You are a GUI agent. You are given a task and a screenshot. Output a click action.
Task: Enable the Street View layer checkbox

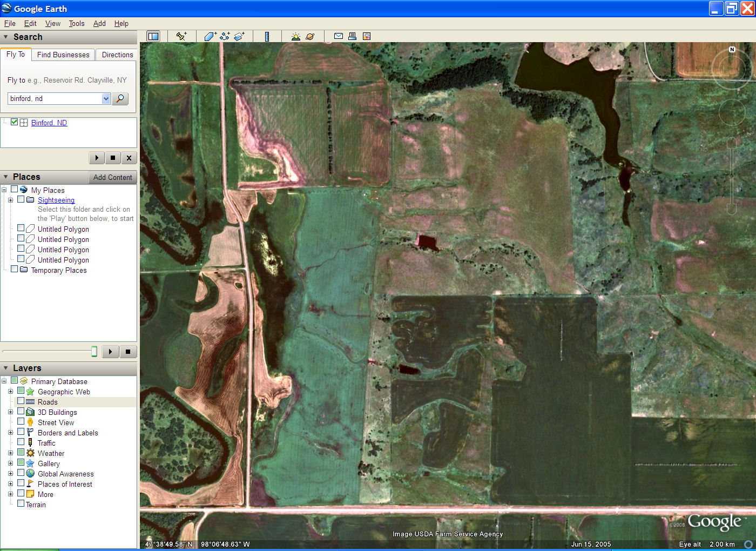pos(21,422)
